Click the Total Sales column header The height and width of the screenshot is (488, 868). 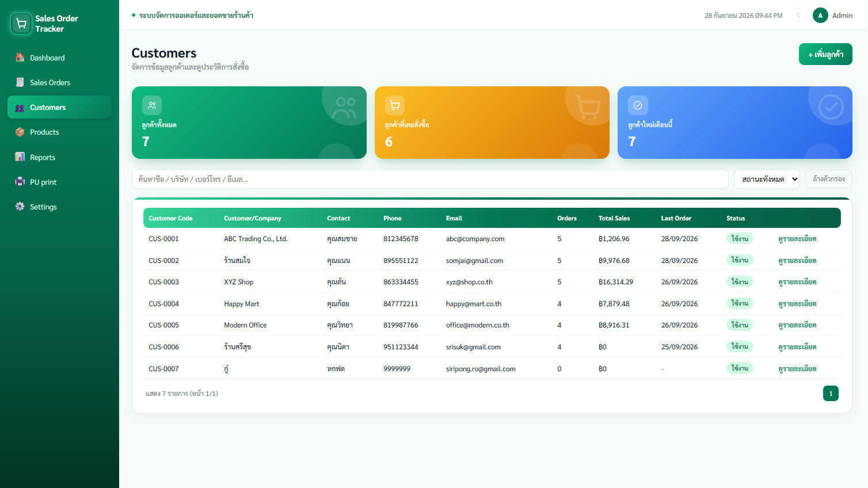click(x=614, y=219)
